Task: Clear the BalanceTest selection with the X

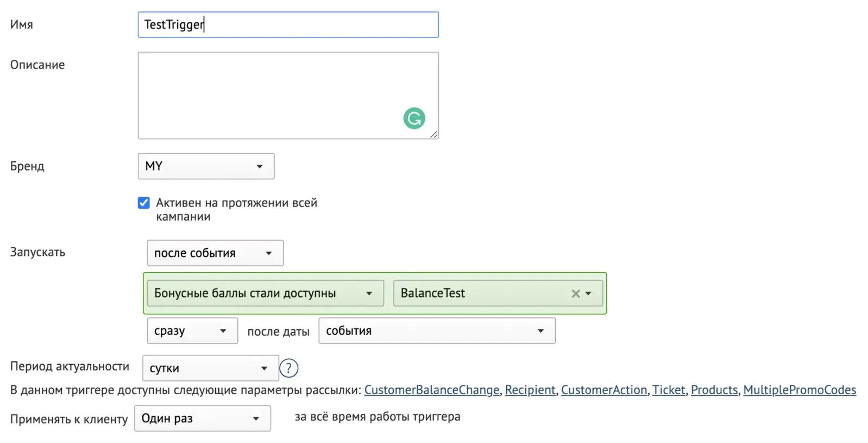Action: pyautogui.click(x=575, y=294)
